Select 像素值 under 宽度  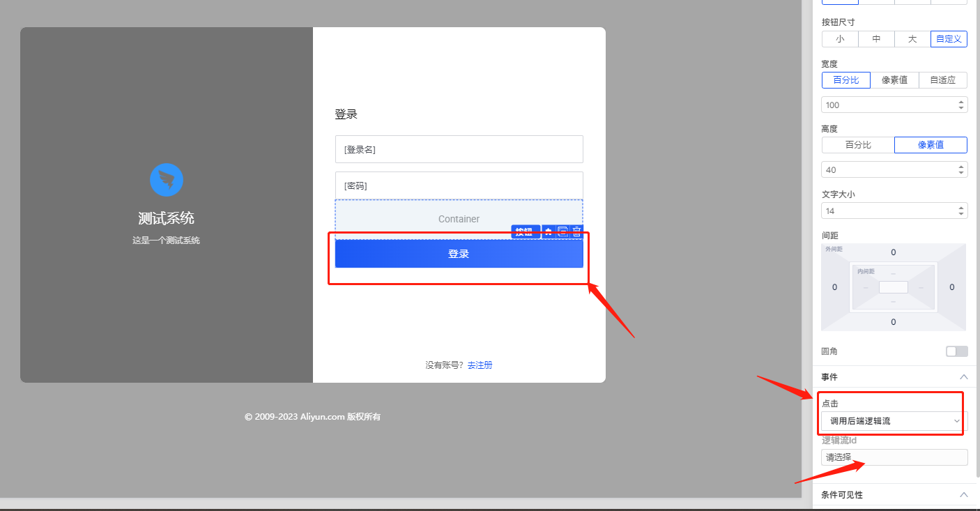pos(894,80)
